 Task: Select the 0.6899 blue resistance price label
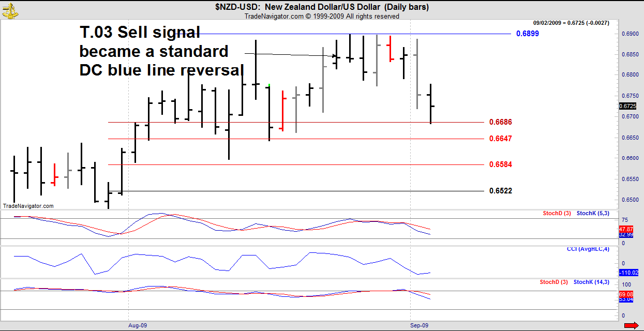pyautogui.click(x=527, y=34)
